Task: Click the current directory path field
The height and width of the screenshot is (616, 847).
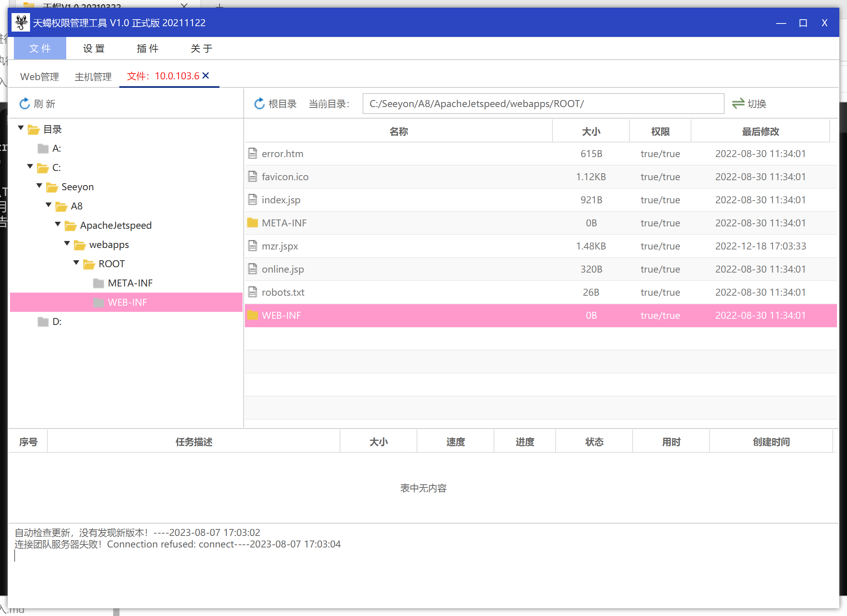Action: (x=543, y=104)
